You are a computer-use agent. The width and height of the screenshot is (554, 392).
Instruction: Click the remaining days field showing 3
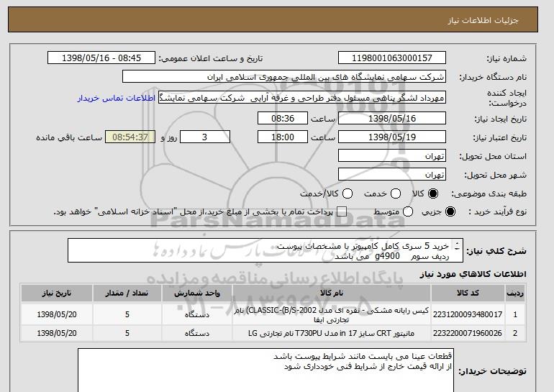point(205,137)
